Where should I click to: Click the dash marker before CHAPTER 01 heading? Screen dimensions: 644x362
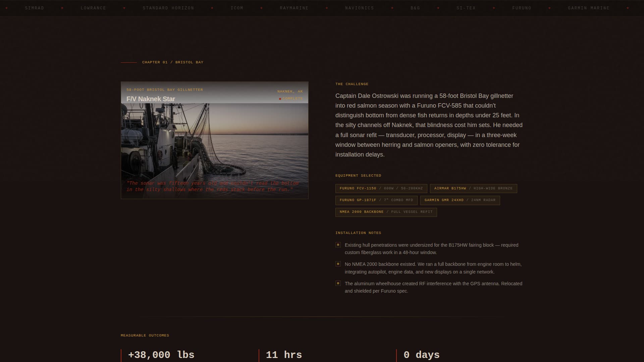[128, 62]
